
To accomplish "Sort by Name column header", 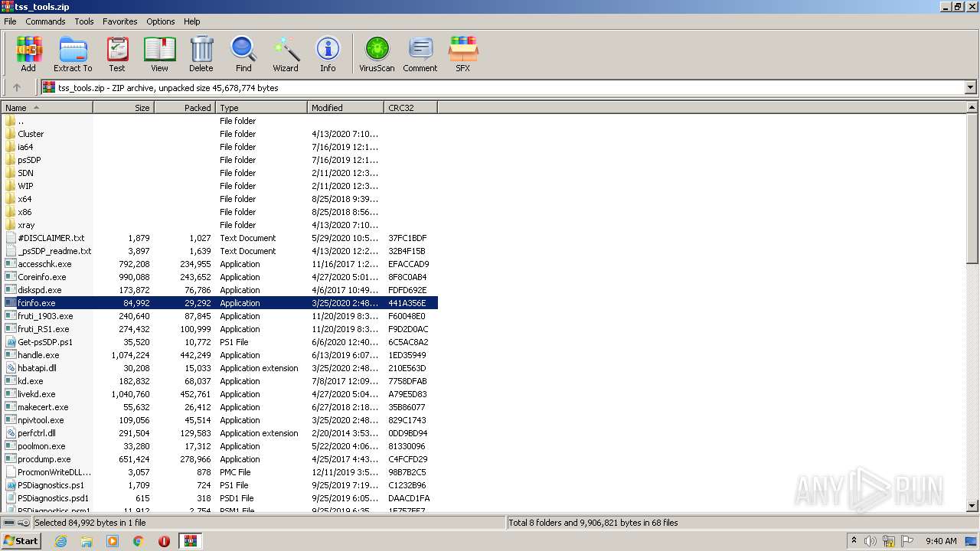I will (x=47, y=108).
